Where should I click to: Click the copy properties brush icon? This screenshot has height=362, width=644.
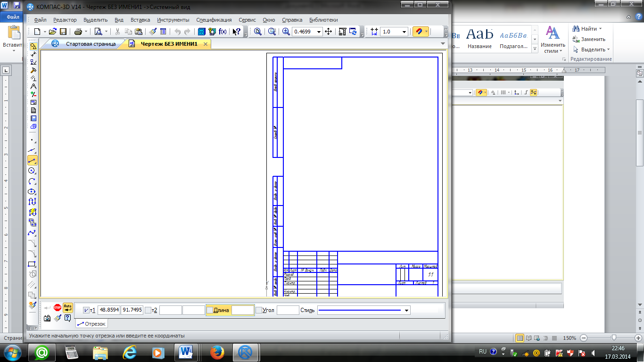tap(153, 32)
